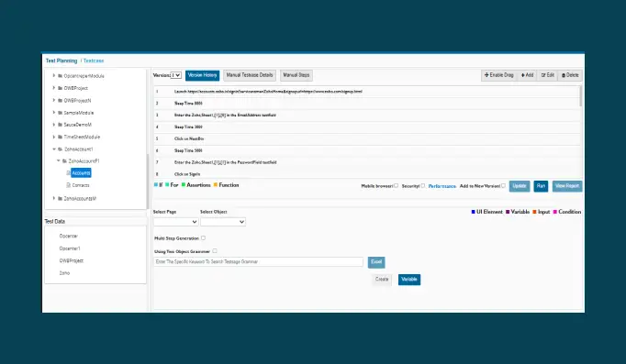626x364 pixels.
Task: Open the Version dropdown
Action: click(175, 75)
